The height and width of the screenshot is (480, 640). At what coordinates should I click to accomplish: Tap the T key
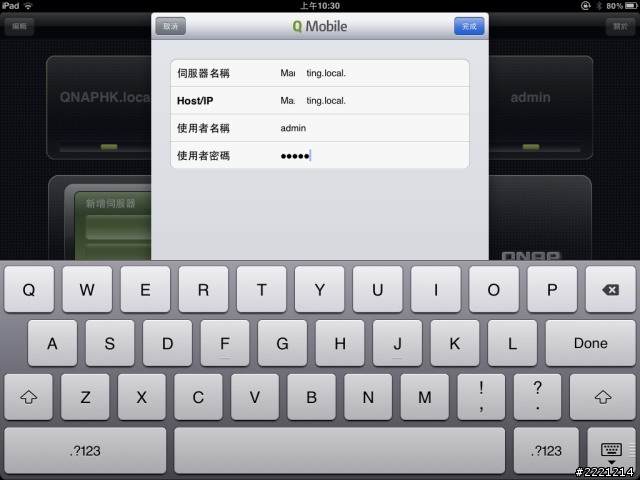tap(262, 289)
